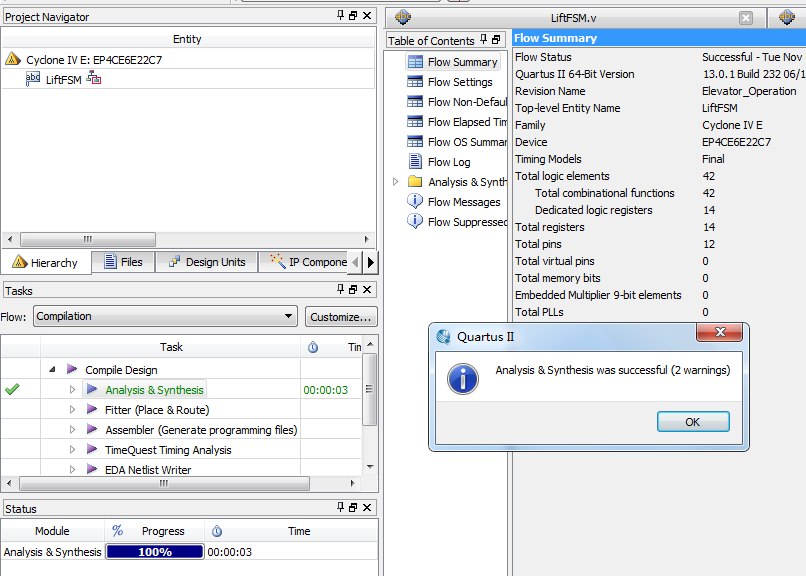Pin the Table of Contents panel

pyautogui.click(x=483, y=39)
